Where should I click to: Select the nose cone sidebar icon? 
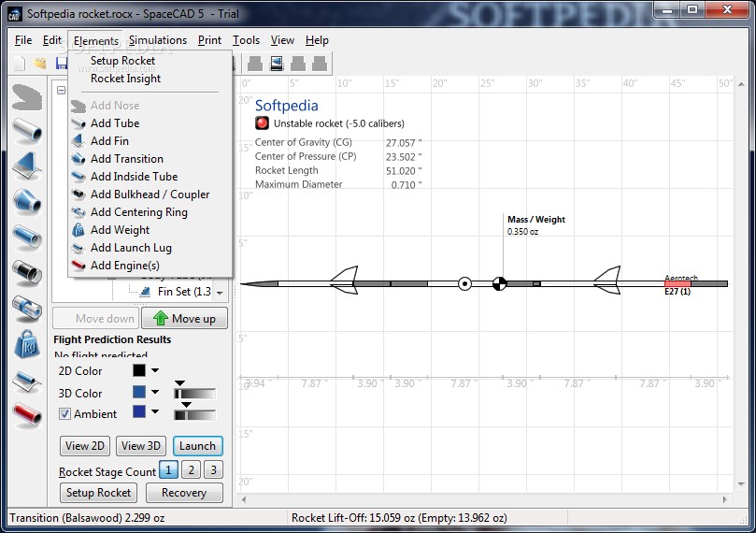[x=27, y=97]
